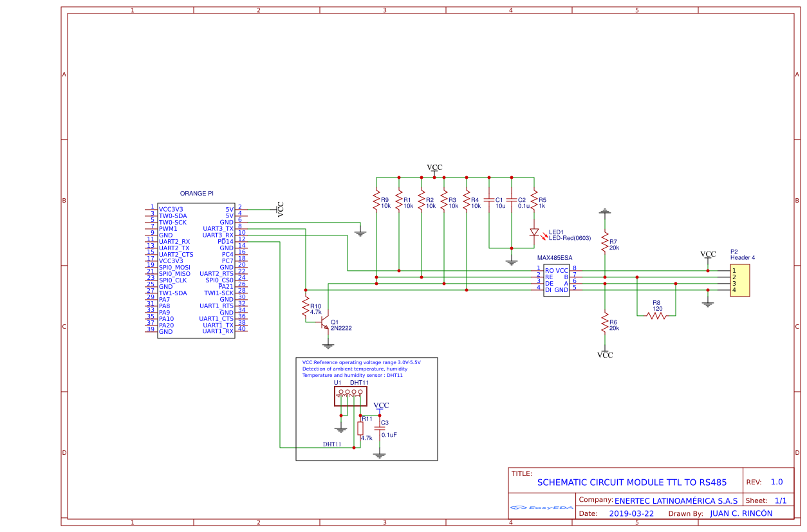Select the TWI1-SCK pin label
Viewport: 807px width, 532px height.
click(x=219, y=293)
